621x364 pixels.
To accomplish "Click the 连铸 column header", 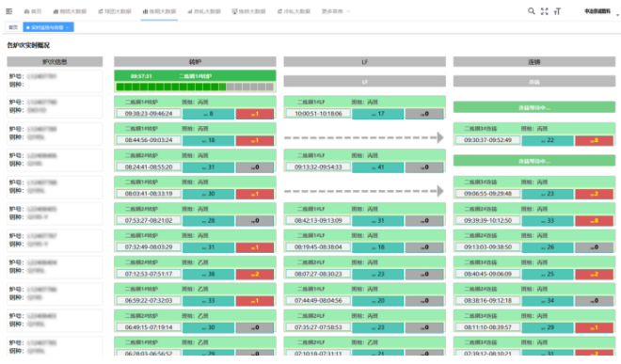I will 534,62.
